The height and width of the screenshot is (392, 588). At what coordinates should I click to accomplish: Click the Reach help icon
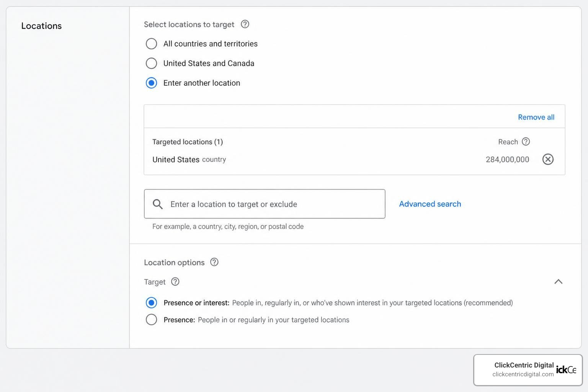(526, 142)
